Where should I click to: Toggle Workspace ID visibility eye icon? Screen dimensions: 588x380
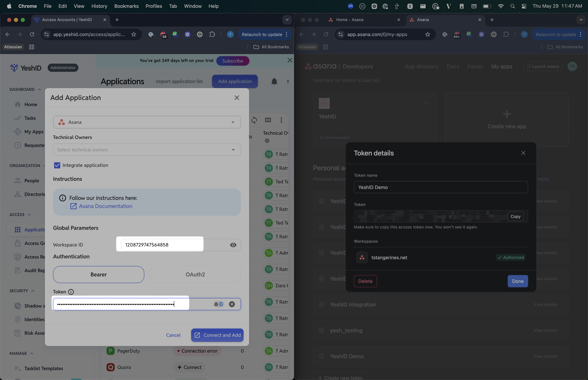233,245
